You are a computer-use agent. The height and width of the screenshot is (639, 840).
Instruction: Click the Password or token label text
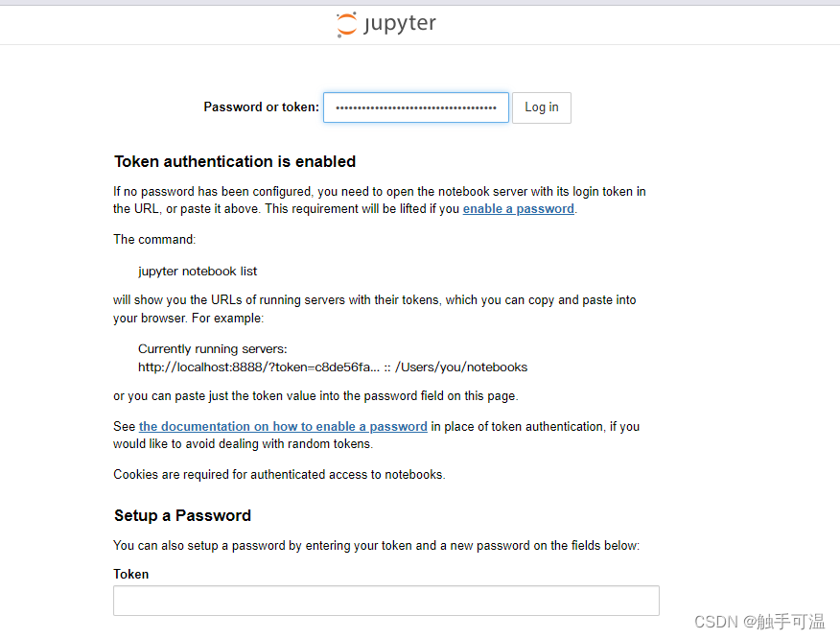click(261, 106)
